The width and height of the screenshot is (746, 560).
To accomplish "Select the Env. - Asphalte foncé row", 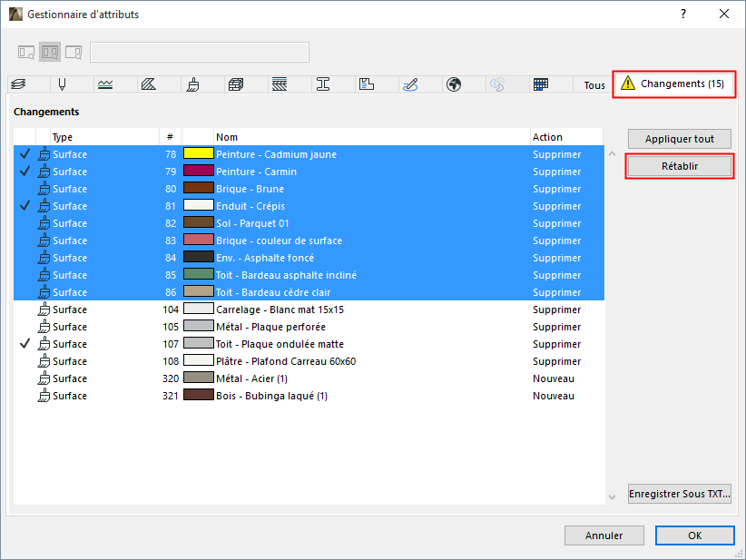I will coord(309,258).
